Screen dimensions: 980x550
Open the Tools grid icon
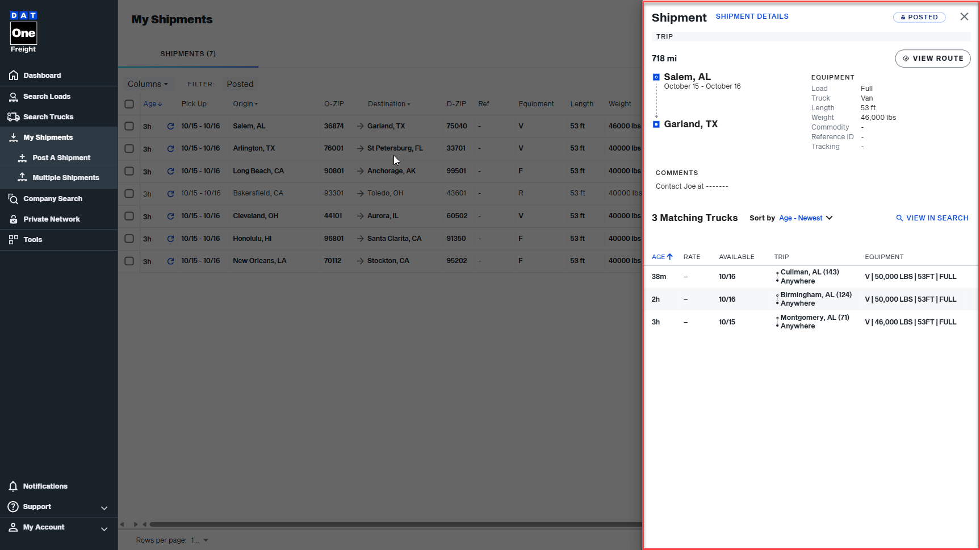pos(13,240)
